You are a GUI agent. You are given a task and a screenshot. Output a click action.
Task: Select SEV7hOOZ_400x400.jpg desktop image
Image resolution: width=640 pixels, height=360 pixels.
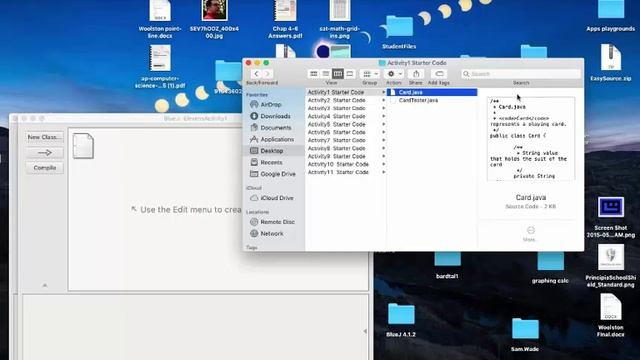214,19
